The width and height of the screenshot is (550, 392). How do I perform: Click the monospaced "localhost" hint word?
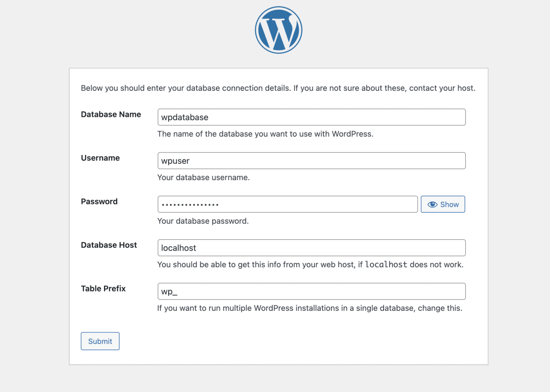(386, 265)
